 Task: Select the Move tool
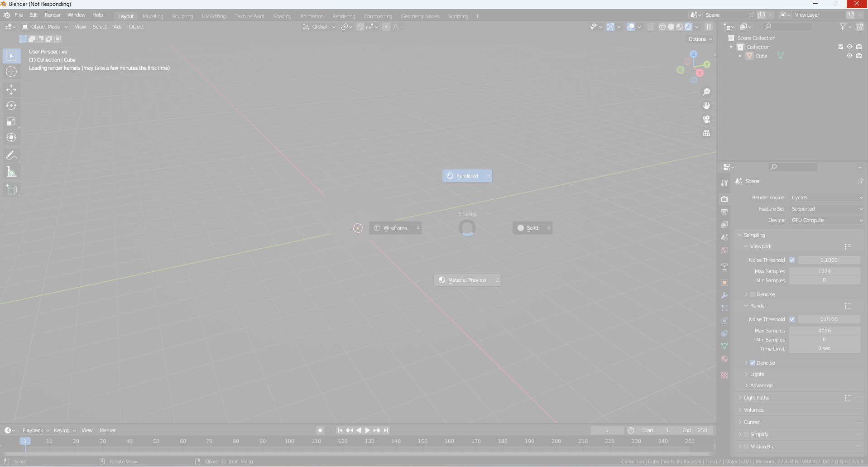click(11, 90)
